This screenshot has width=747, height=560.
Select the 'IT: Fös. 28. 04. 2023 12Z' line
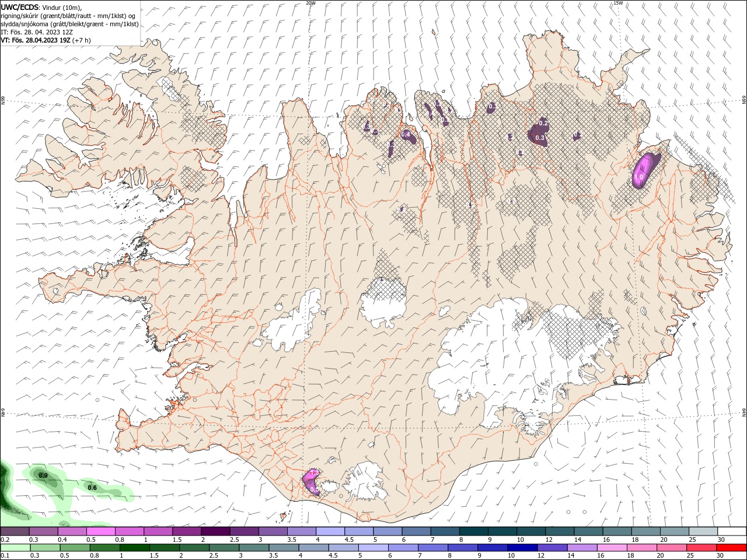(37, 32)
